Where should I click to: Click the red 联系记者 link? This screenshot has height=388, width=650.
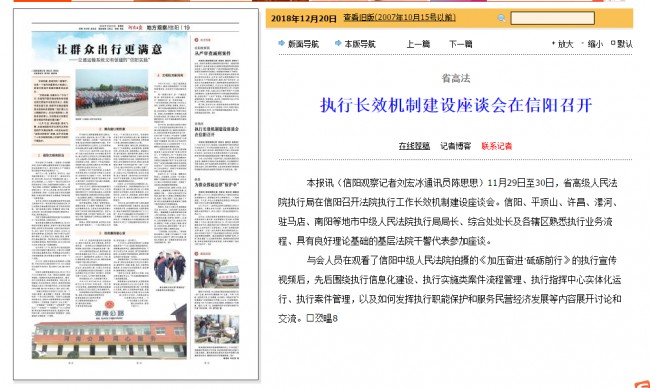tap(497, 146)
